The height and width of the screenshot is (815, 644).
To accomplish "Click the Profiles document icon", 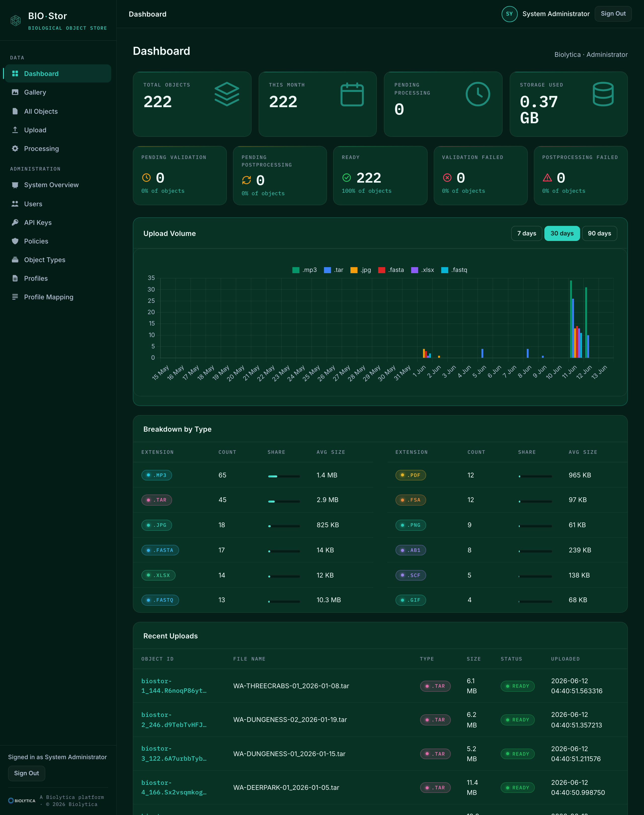I will [x=15, y=278].
